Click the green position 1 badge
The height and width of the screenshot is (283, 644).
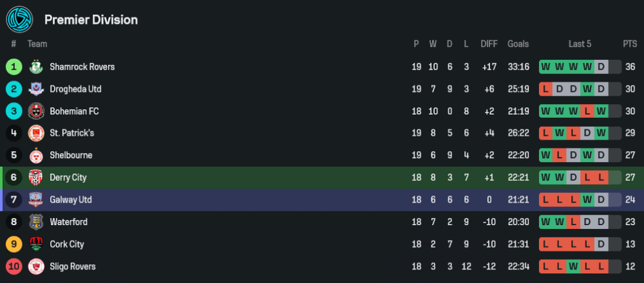point(14,67)
